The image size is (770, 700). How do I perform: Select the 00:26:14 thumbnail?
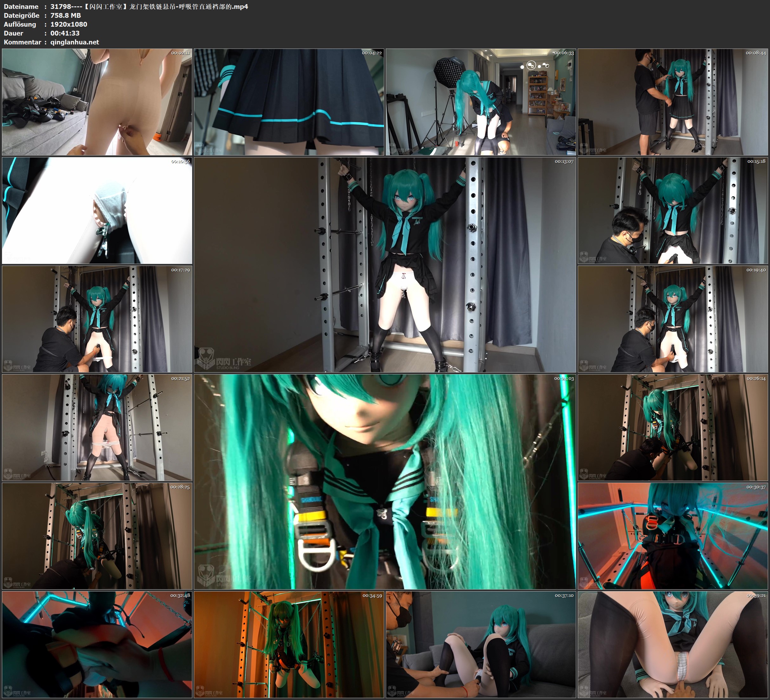click(673, 427)
